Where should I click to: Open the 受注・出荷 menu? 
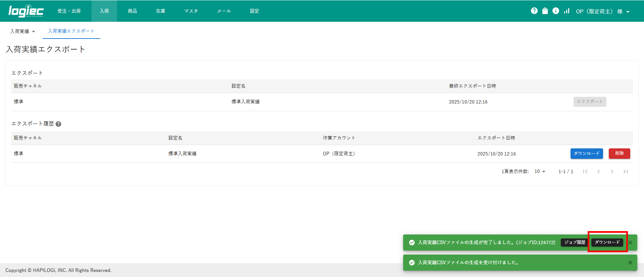(x=69, y=11)
